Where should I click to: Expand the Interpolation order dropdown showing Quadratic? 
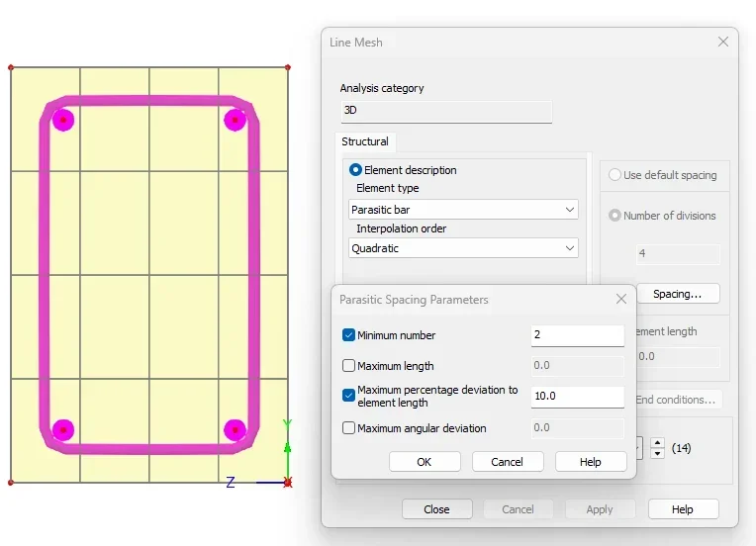463,248
